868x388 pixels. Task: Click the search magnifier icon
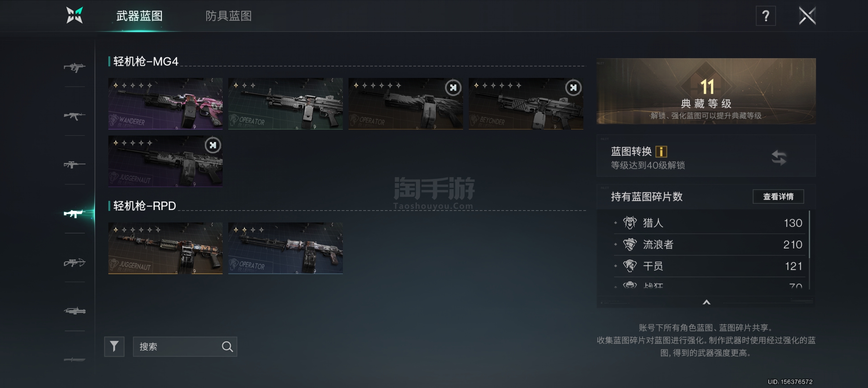227,346
